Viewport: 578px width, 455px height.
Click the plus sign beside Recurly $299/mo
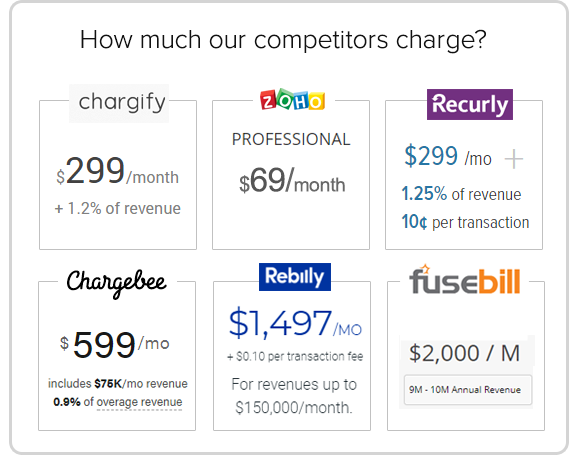513,160
